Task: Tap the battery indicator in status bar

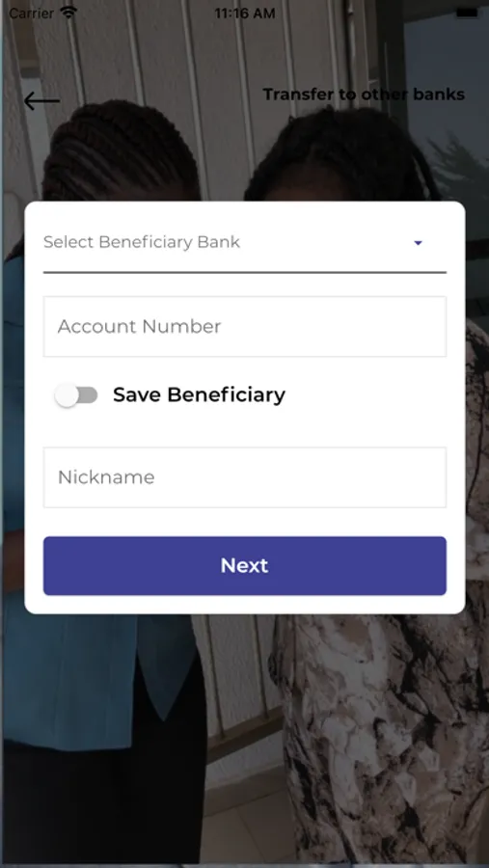Action: [x=468, y=13]
